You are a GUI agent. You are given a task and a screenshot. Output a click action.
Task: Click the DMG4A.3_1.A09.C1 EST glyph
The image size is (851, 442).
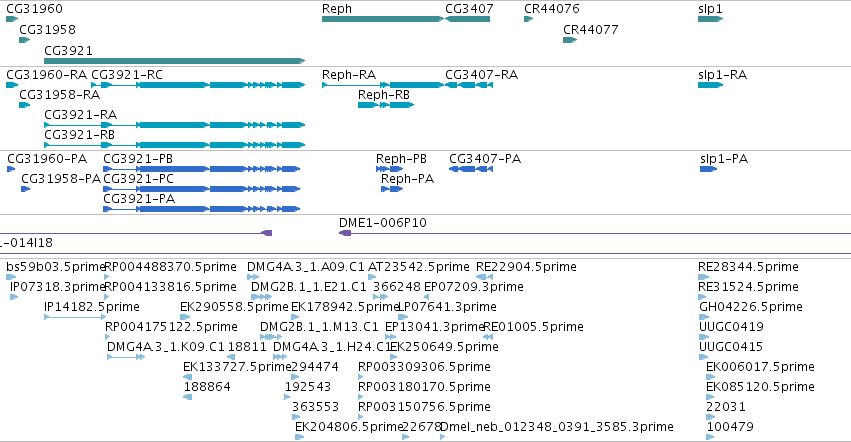click(253, 277)
